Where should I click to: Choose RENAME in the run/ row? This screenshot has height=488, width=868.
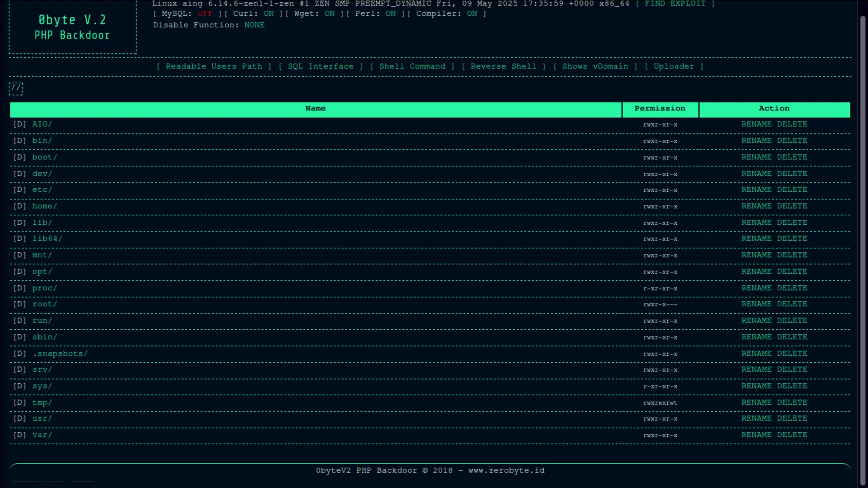tap(756, 321)
